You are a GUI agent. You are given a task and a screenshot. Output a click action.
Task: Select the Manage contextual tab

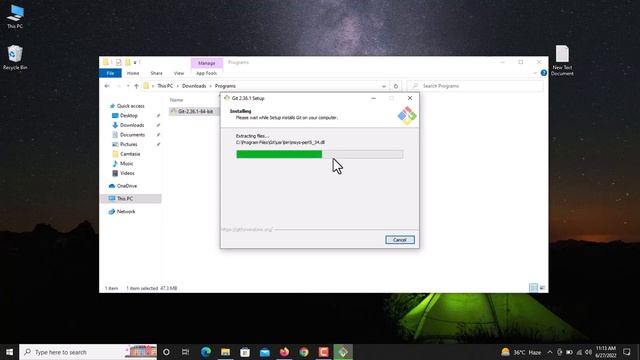pos(207,63)
